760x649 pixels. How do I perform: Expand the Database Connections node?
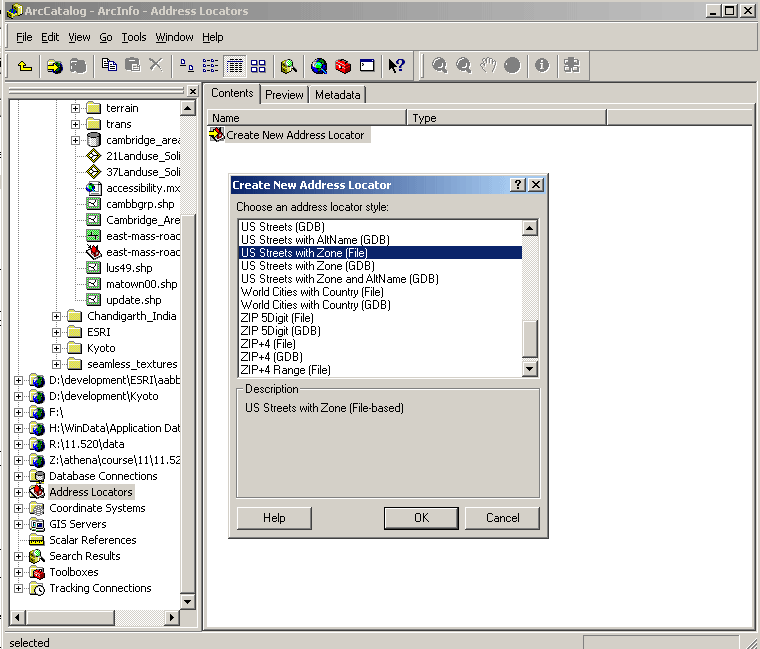pos(18,476)
